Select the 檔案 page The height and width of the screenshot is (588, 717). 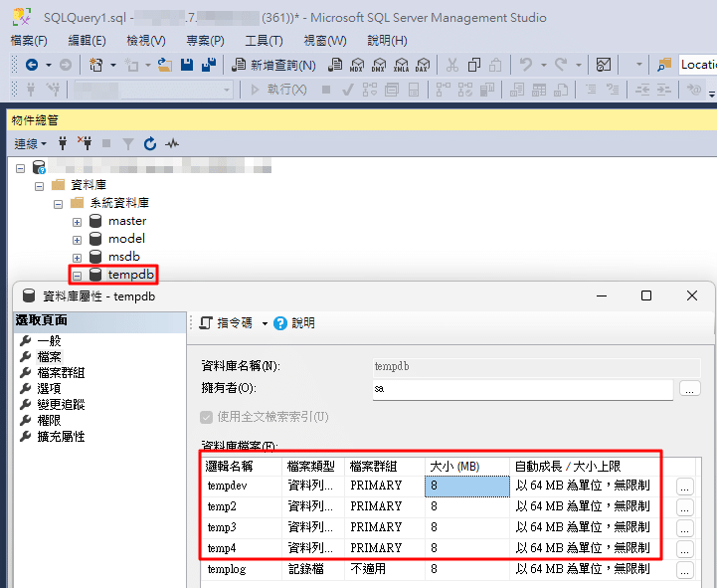[49, 357]
